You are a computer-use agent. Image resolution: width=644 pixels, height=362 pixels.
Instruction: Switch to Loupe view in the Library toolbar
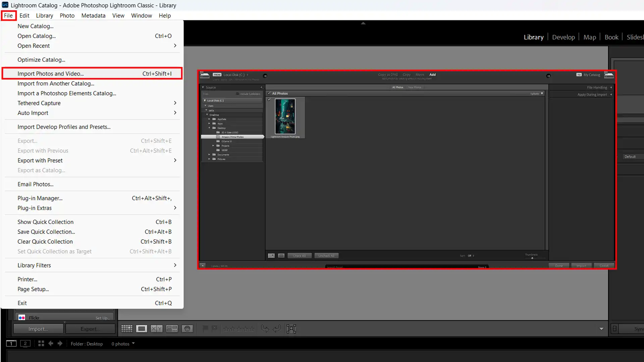pyautogui.click(x=142, y=329)
